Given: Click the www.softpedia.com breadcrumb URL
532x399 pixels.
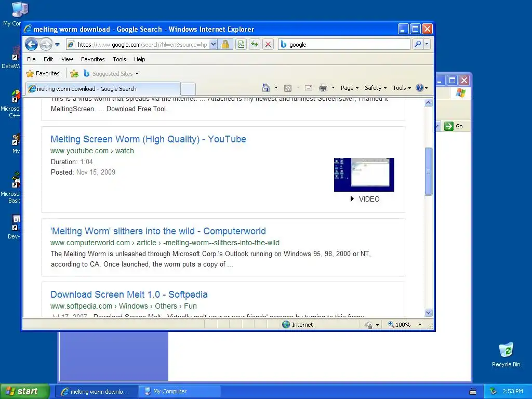Looking at the screenshot, I should [124, 306].
